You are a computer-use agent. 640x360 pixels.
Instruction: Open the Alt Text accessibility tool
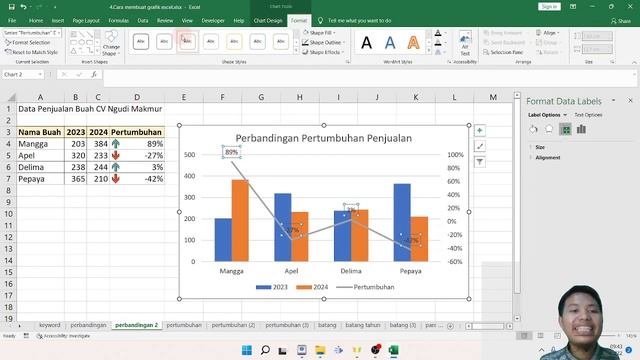tap(465, 44)
